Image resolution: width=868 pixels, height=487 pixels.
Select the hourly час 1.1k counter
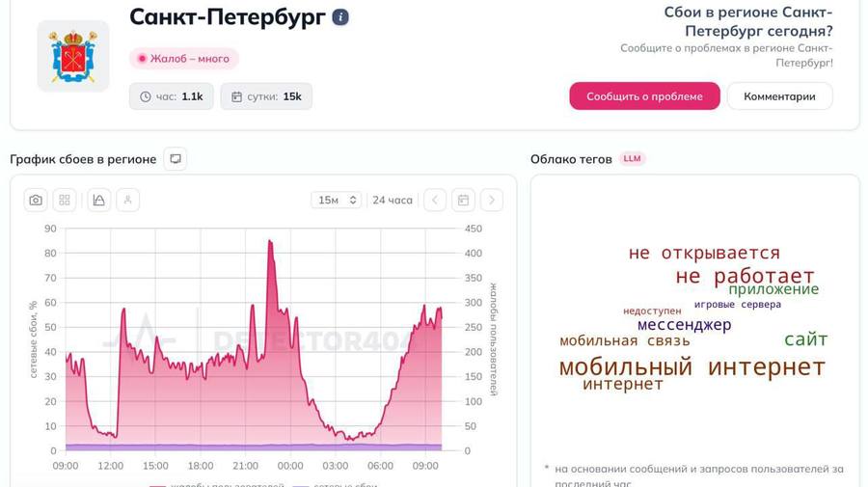[172, 96]
